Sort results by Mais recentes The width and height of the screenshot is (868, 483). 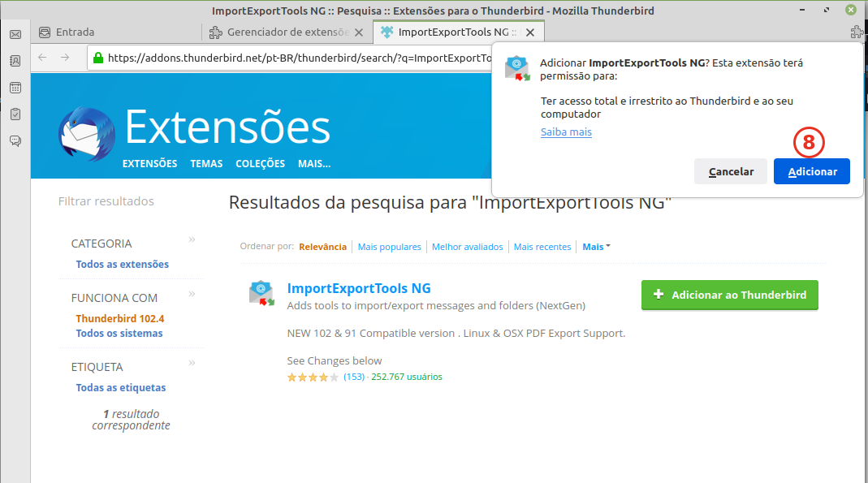542,247
